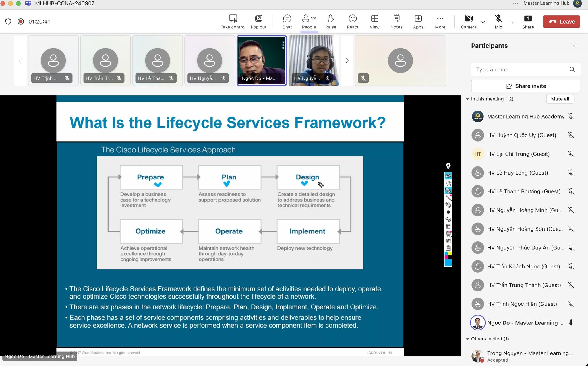The width and height of the screenshot is (588, 366).
Task: Open the Chat panel
Action: [x=287, y=22]
